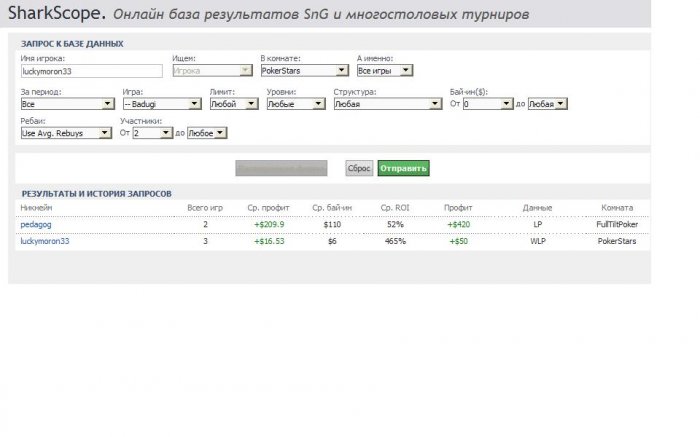Click the 'Запрос к базе данных' heading

(x=72, y=44)
